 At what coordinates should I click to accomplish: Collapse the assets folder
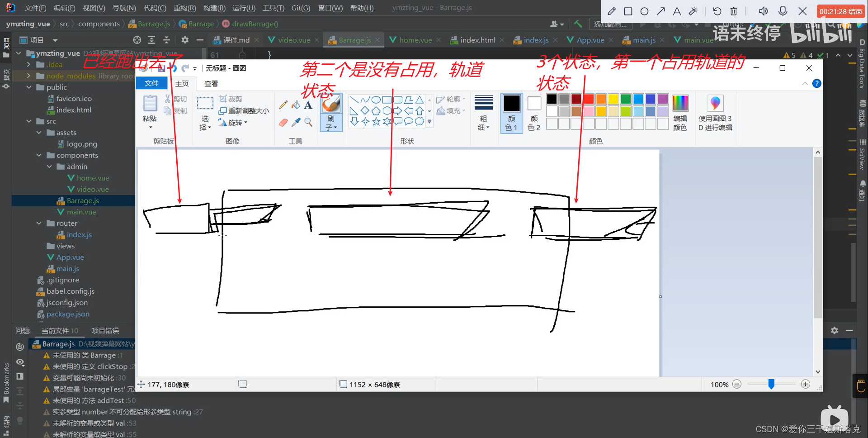(x=39, y=133)
